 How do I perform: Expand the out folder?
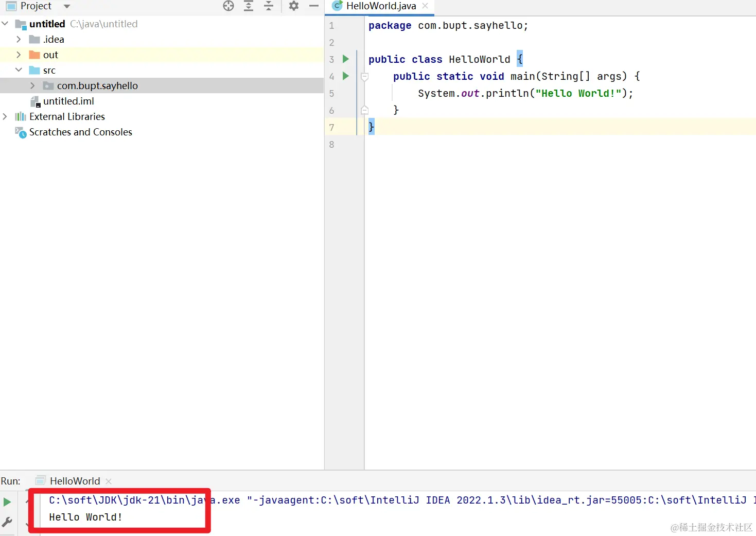point(19,55)
